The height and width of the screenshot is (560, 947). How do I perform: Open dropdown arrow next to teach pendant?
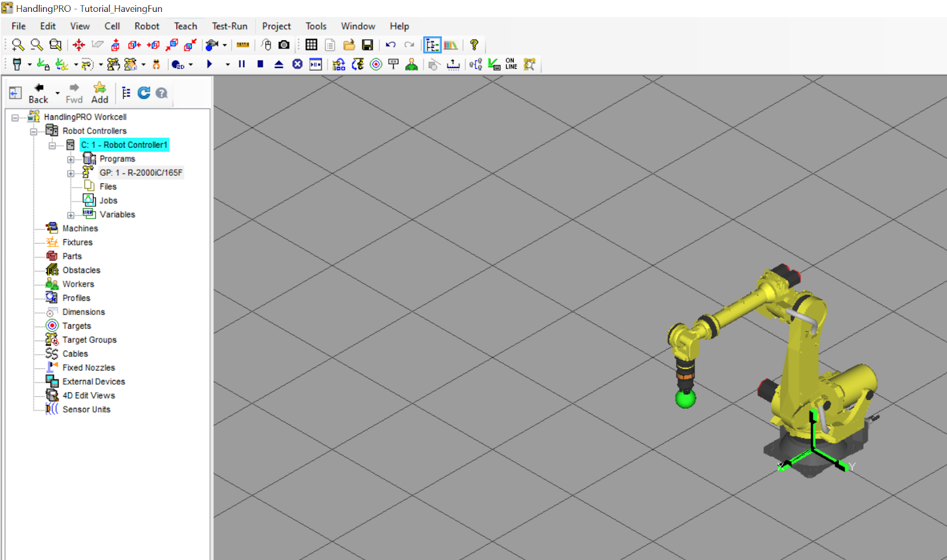30,65
